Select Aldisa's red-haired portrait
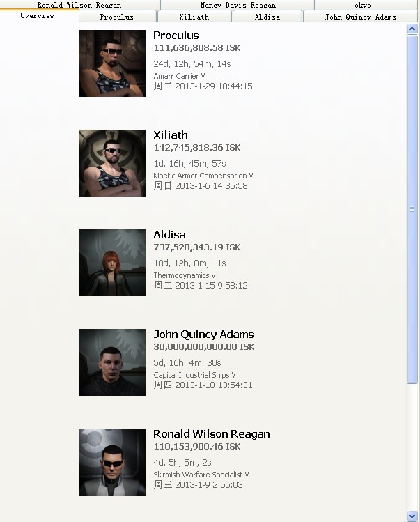This screenshot has height=522, width=420. pos(112,262)
